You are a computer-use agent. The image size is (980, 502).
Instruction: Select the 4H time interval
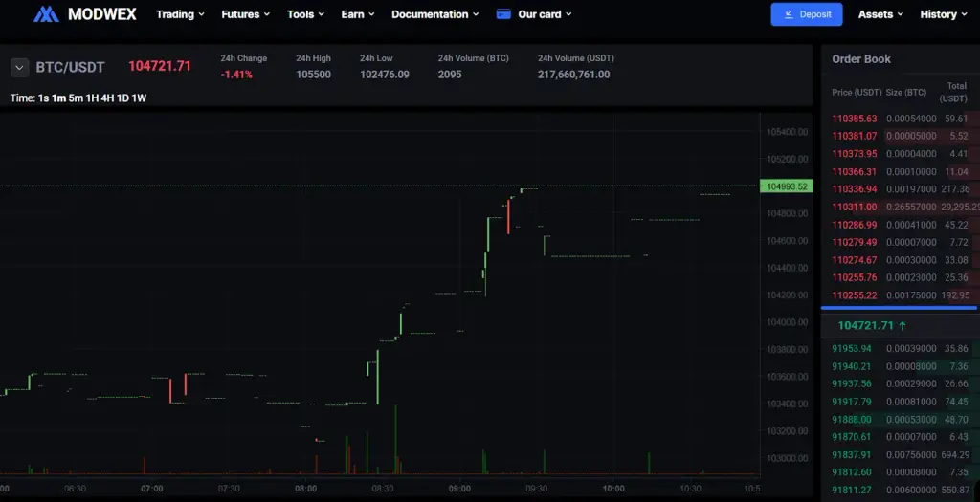tap(107, 98)
